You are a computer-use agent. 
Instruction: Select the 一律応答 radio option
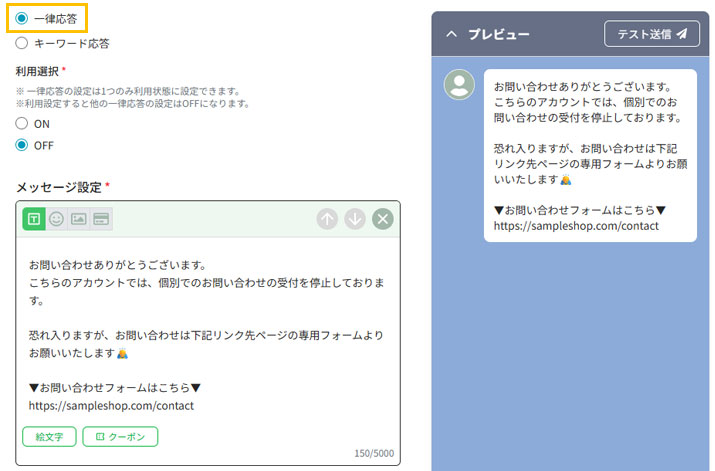(22, 18)
